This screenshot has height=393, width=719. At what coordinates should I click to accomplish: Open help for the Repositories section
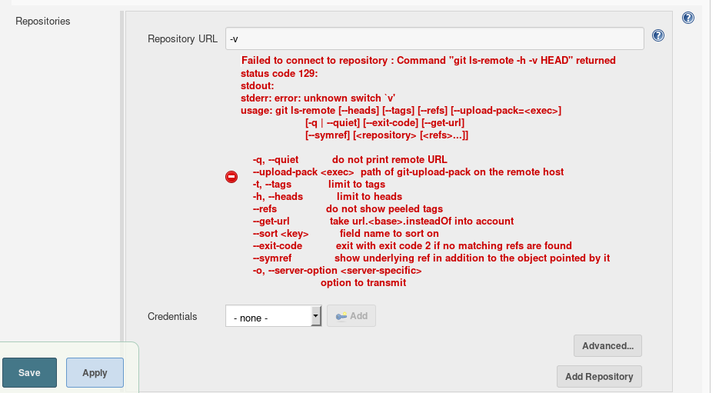pyautogui.click(x=688, y=18)
